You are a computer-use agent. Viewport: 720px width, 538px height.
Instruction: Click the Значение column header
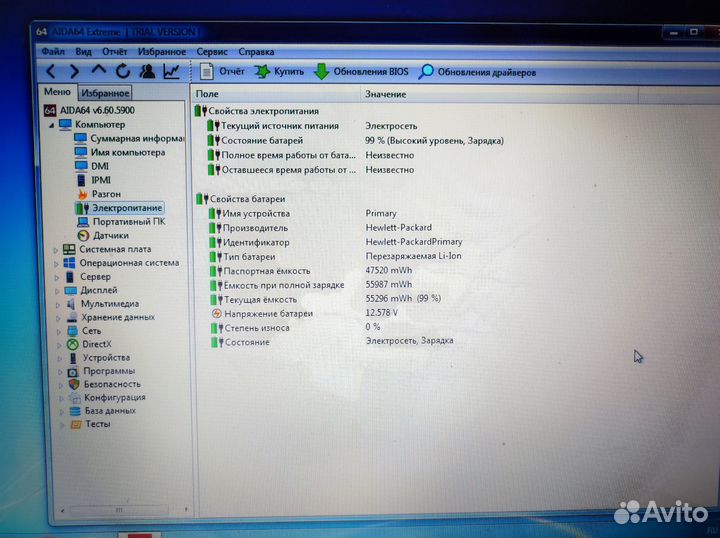500,94
